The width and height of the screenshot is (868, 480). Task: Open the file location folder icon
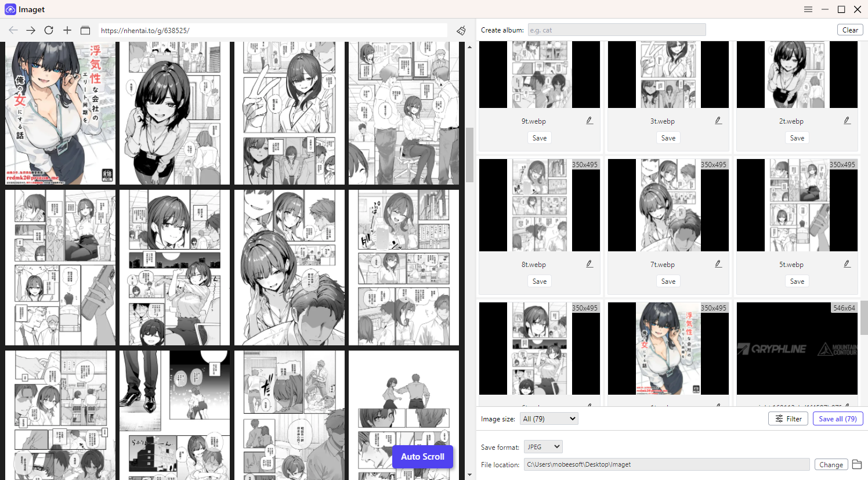coord(857,464)
